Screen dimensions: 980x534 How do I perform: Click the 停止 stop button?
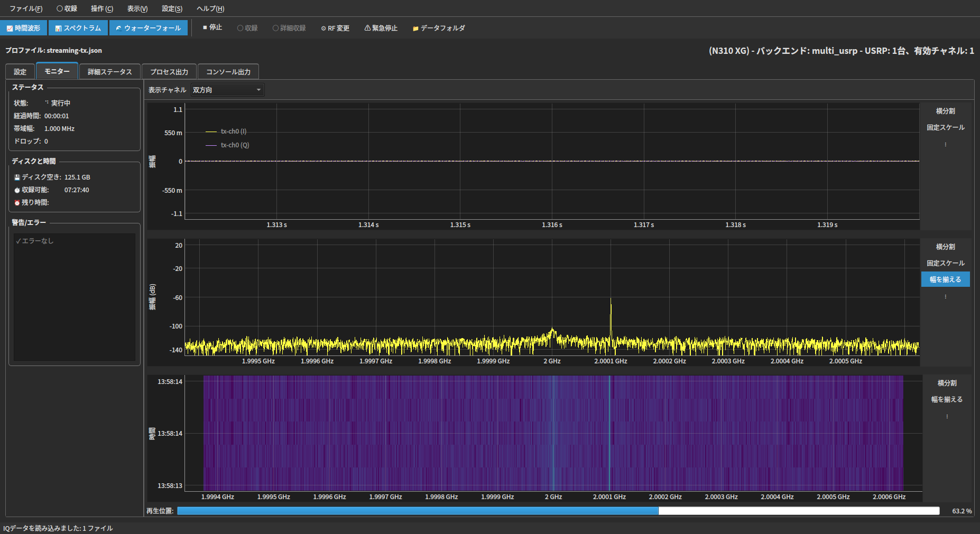pyautogui.click(x=212, y=27)
